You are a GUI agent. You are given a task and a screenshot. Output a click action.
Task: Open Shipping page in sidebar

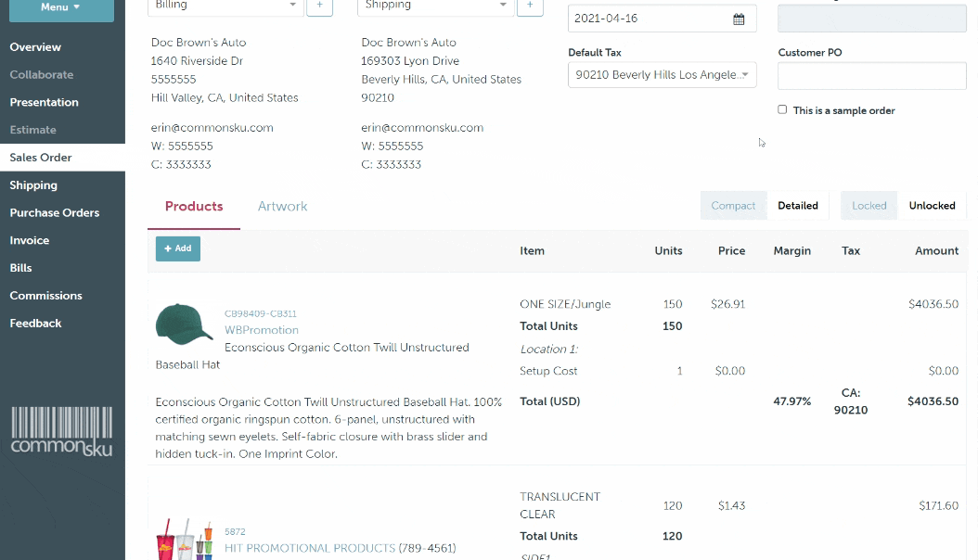(x=33, y=185)
